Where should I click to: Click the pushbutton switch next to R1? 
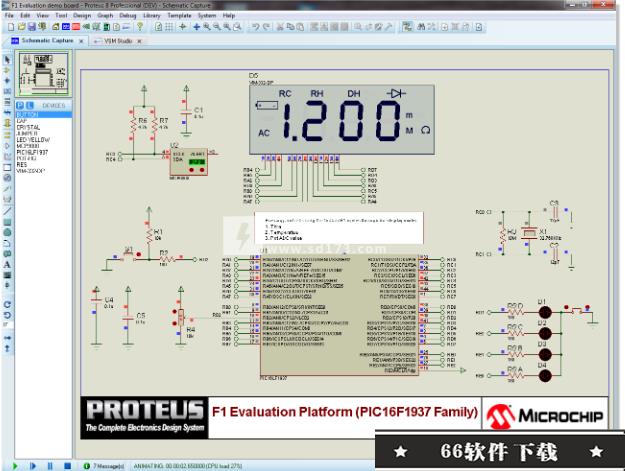[x=128, y=255]
